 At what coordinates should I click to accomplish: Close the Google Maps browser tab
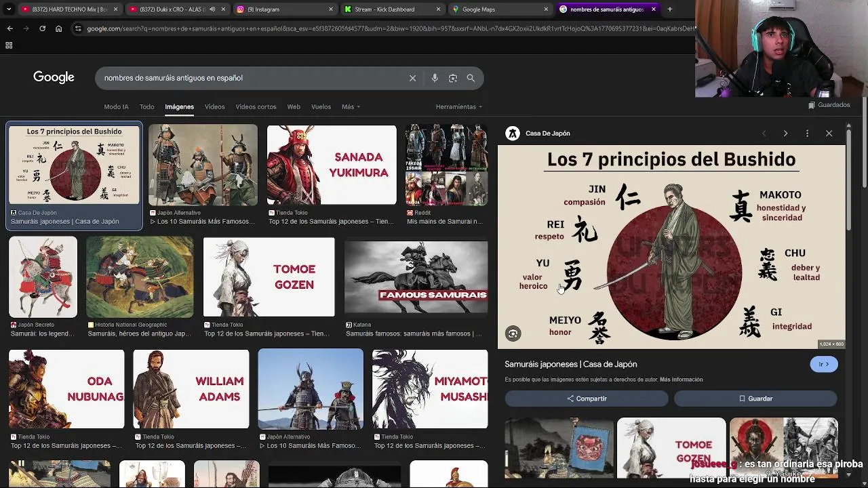(546, 9)
